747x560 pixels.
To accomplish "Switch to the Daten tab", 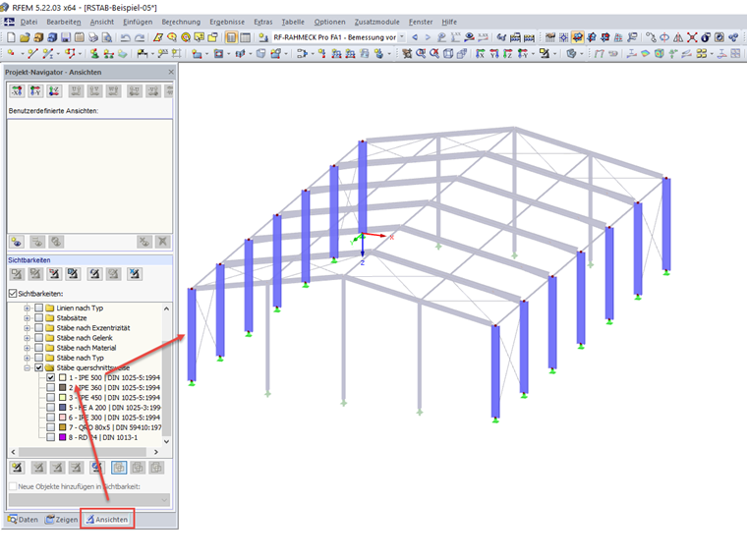I will click(x=23, y=520).
